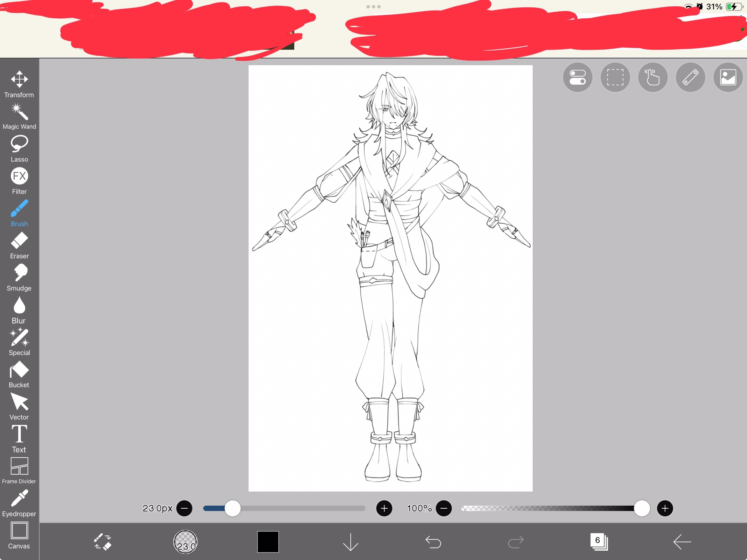The image size is (747, 560).
Task: Open the selection options panel
Action: (615, 77)
